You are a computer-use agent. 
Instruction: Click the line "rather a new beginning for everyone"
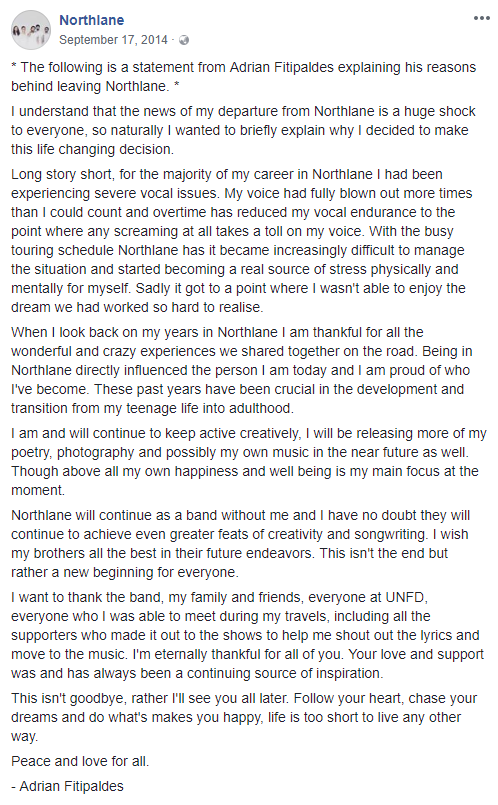tap(125, 572)
